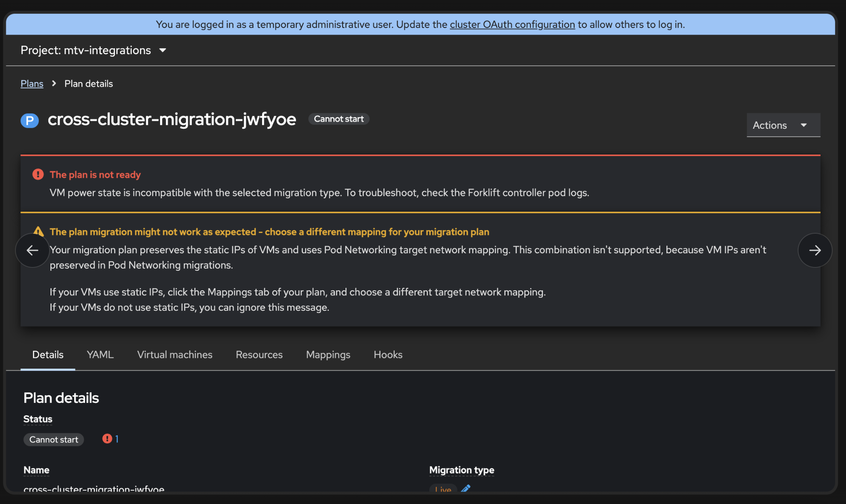Navigate to Plans breadcrumb link
The image size is (846, 504).
tap(32, 84)
